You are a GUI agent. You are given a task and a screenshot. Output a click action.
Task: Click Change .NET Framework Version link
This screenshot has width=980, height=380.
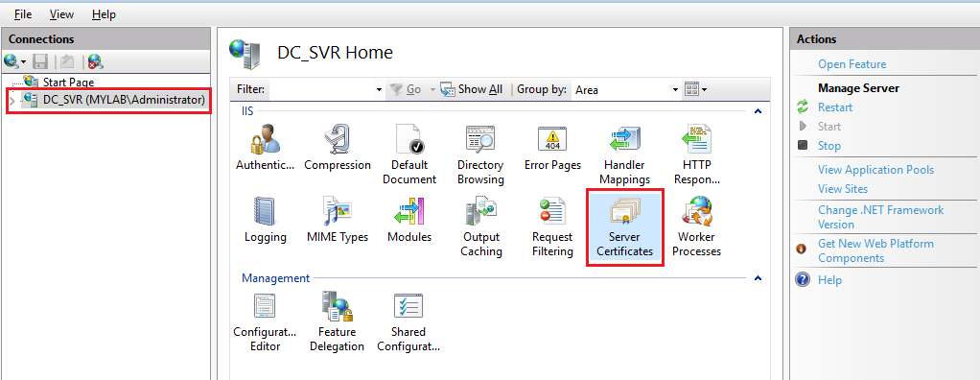click(x=880, y=217)
